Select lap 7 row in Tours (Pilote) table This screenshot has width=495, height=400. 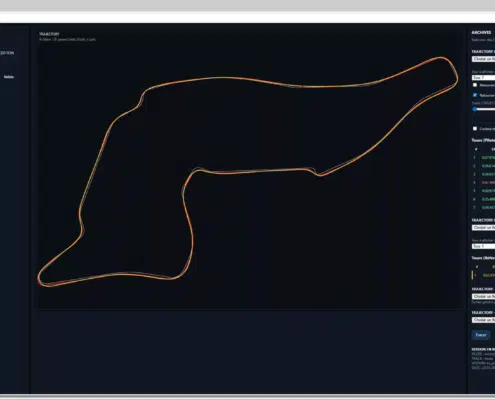point(483,207)
